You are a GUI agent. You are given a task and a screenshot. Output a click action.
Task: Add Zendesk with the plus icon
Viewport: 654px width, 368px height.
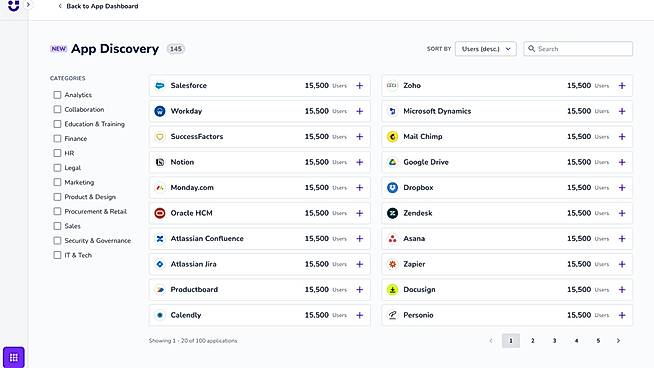pyautogui.click(x=622, y=213)
